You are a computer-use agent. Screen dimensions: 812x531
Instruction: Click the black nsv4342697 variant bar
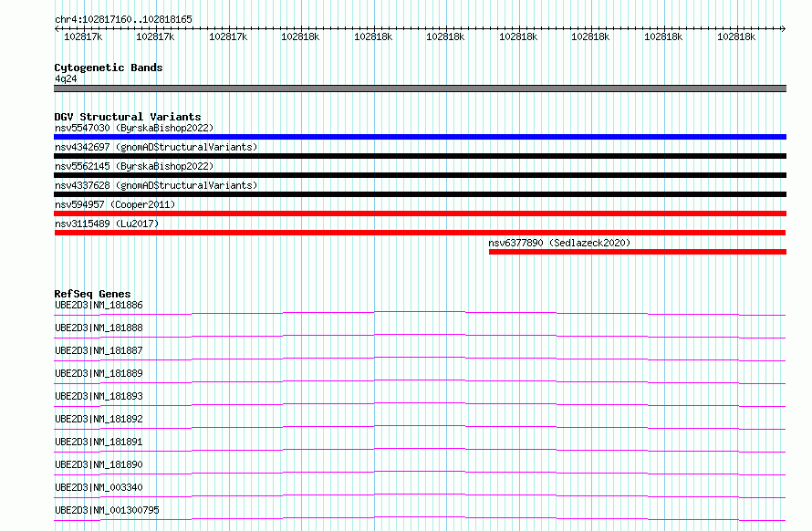coord(420,156)
